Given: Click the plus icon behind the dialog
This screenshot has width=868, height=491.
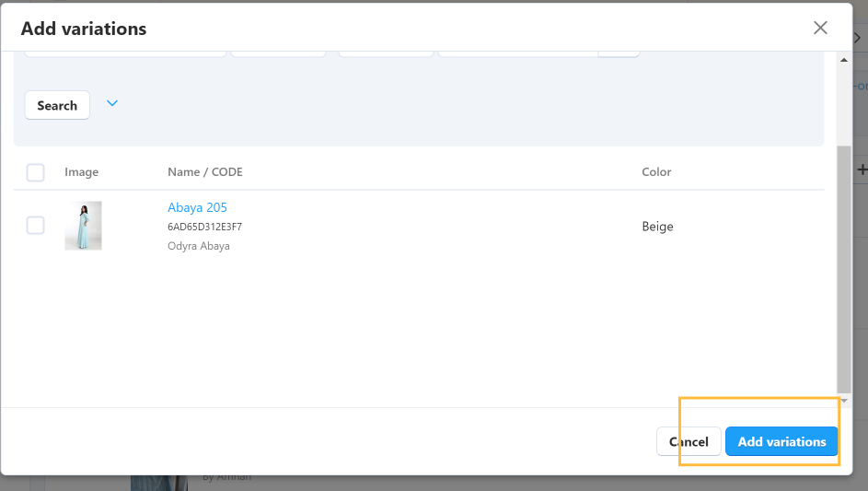Looking at the screenshot, I should click(862, 170).
